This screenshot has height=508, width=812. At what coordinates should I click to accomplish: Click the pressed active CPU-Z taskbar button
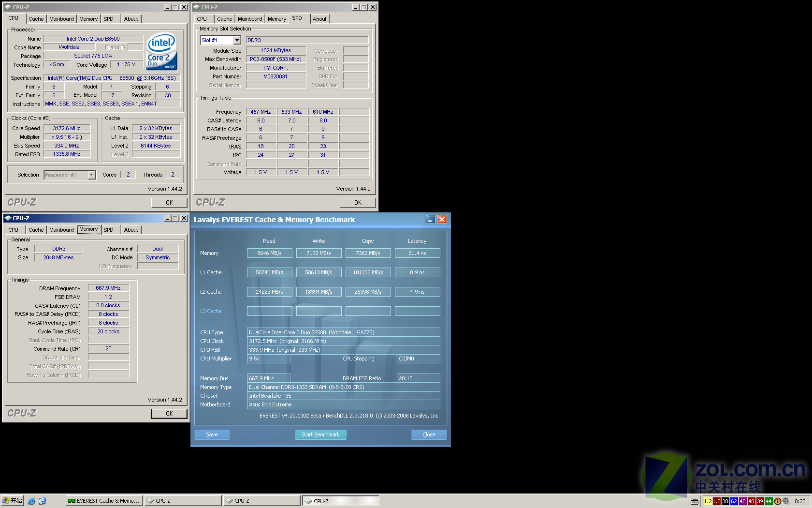coord(341,501)
